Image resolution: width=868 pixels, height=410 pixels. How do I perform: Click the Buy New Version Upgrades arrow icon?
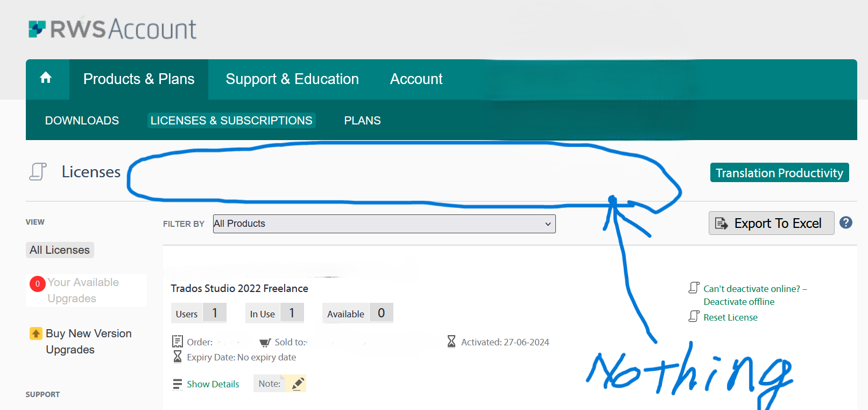point(36,333)
